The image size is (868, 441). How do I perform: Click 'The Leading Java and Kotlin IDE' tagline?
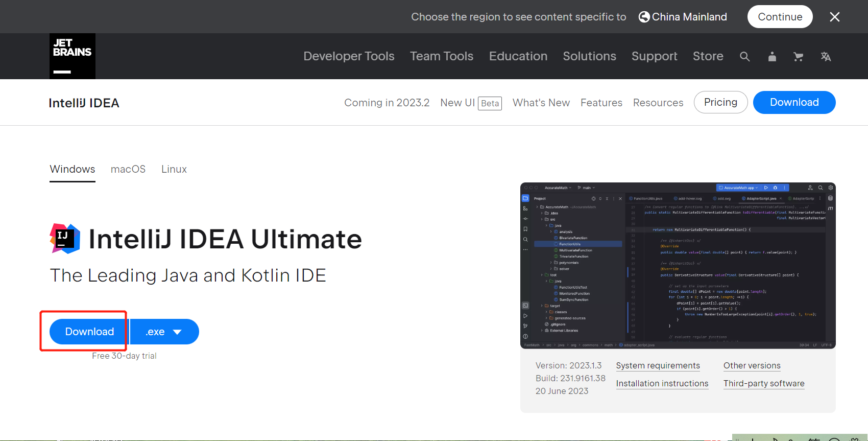(x=188, y=275)
